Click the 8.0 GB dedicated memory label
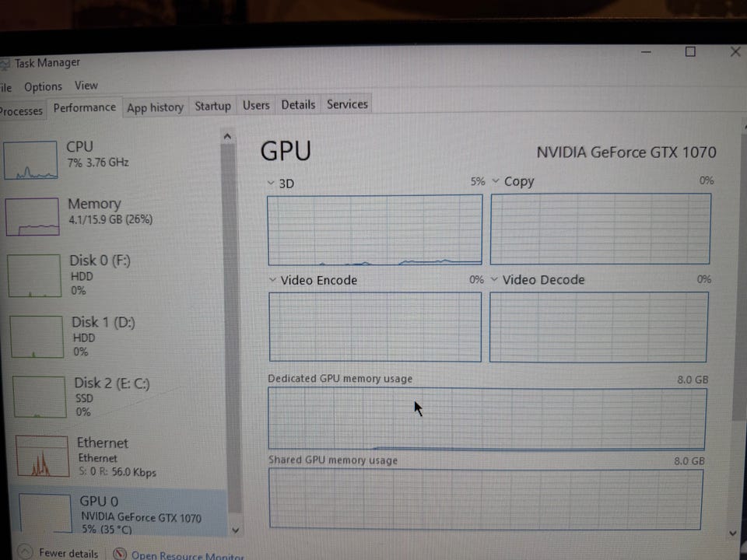 tap(693, 380)
